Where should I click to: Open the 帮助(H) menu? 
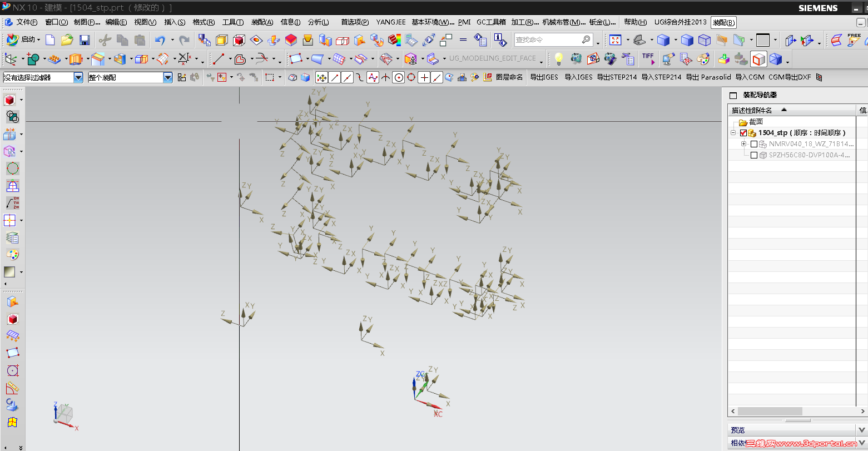(635, 22)
